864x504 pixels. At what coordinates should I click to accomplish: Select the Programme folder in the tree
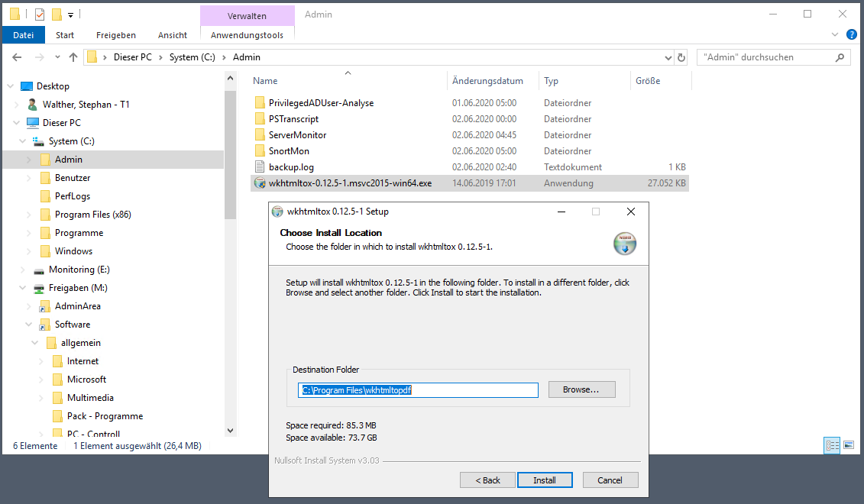click(x=79, y=233)
